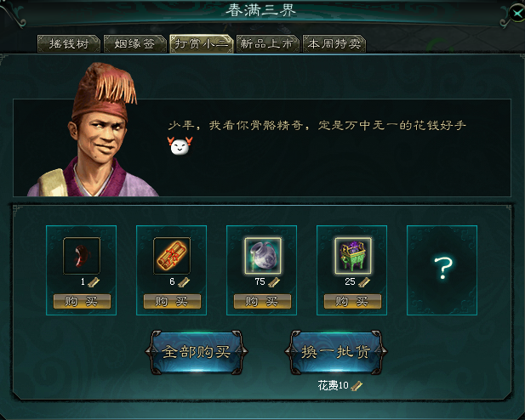Select the green bronze cauldron item icon

pyautogui.click(x=353, y=256)
